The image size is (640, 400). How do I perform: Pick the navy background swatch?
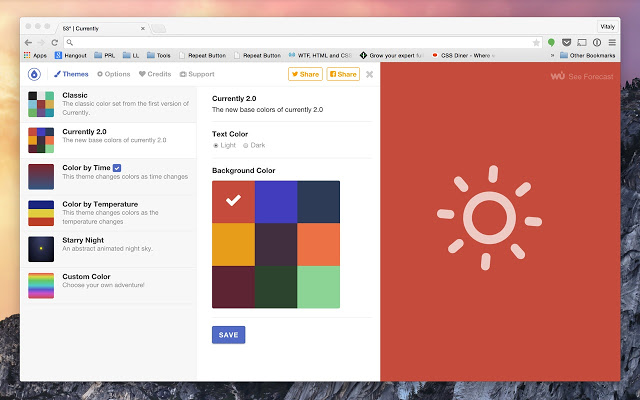point(318,202)
